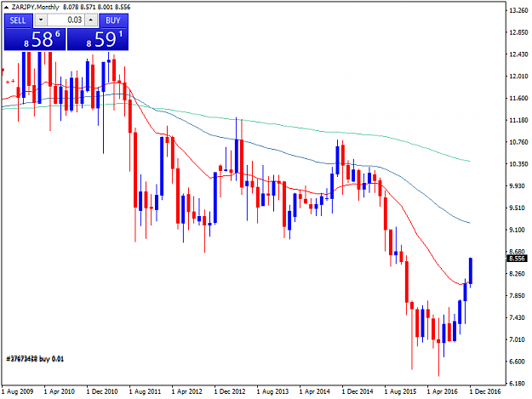Click the latest blue candle at 8.556
The height and width of the screenshot is (399, 532).
coord(471,271)
